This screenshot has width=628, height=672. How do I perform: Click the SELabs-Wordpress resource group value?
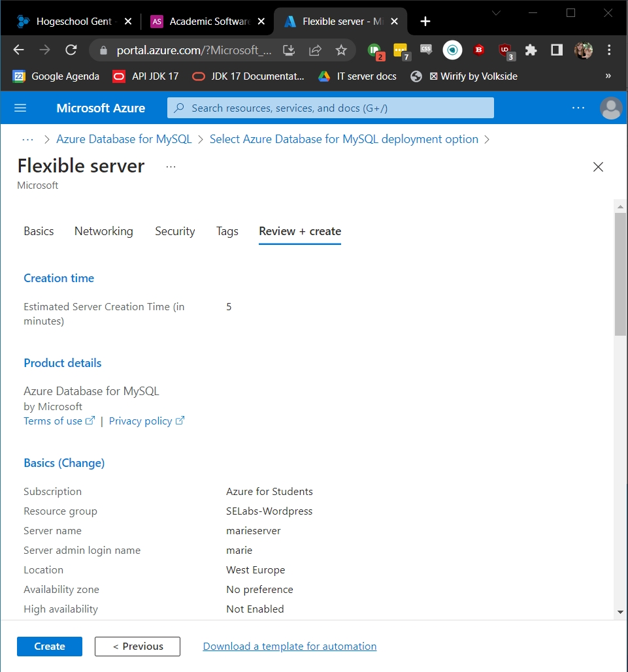point(269,511)
